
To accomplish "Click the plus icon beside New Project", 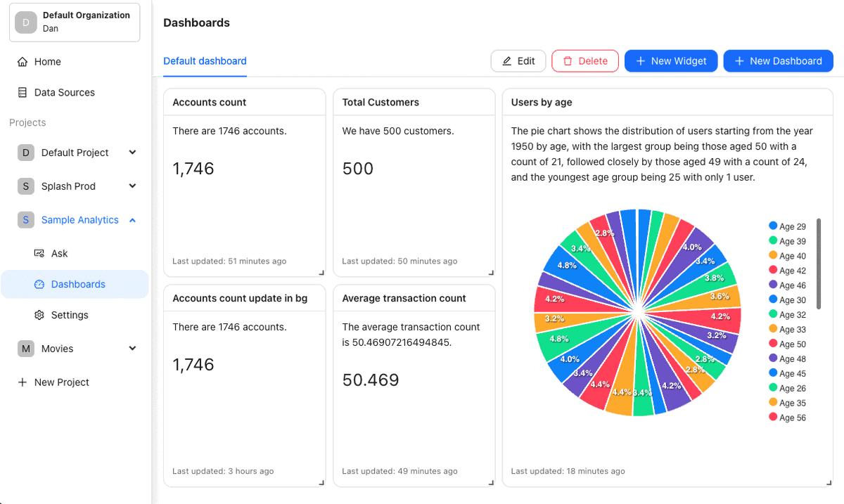I will pyautogui.click(x=23, y=382).
